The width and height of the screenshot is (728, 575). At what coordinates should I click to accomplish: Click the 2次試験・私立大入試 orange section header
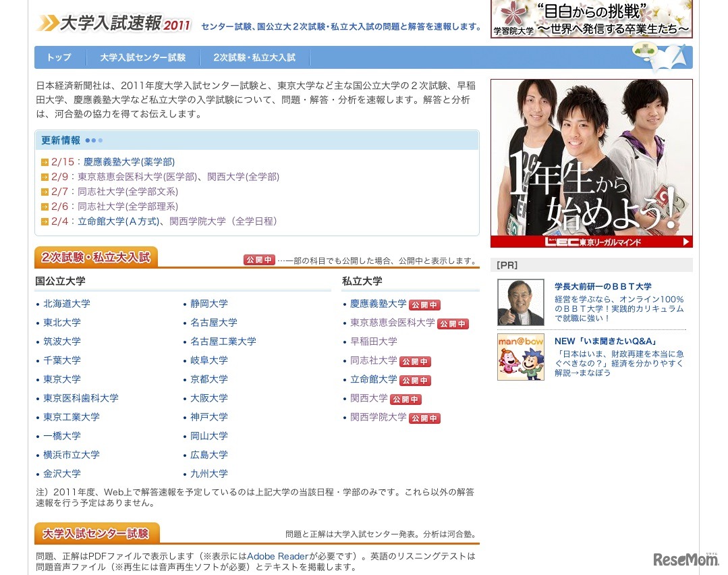click(96, 257)
